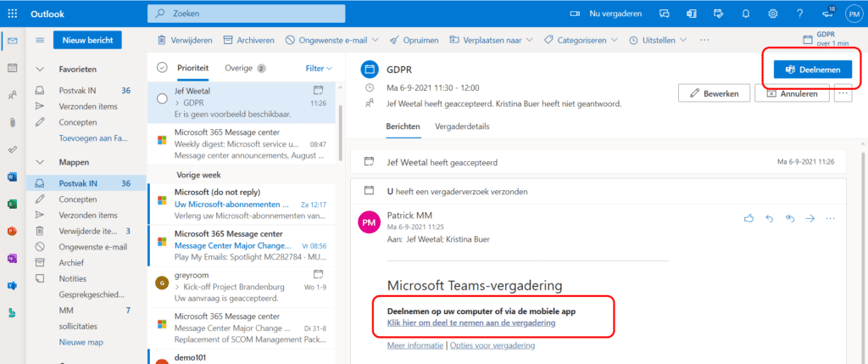Image resolution: width=868 pixels, height=364 pixels.
Task: Open PM account avatar in header
Action: [854, 14]
